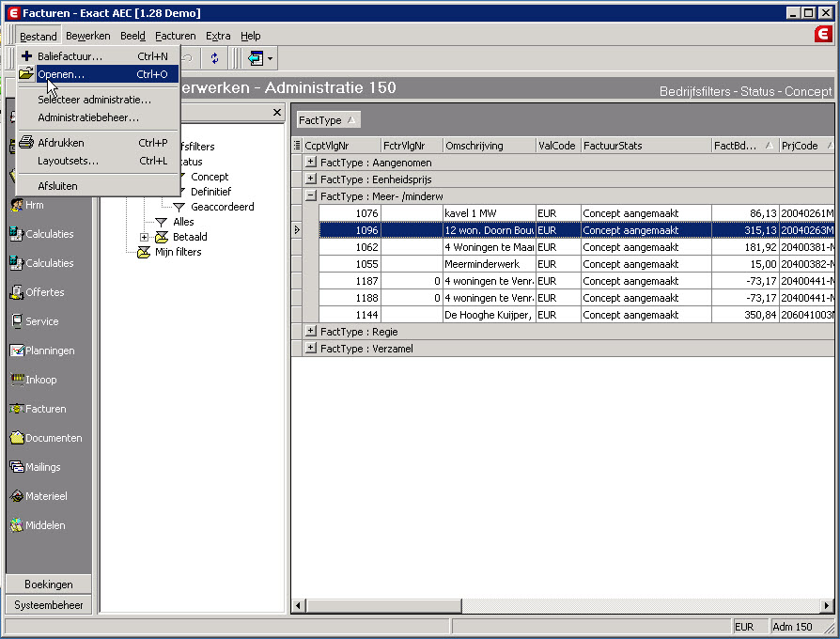840x639 pixels.
Task: Sort by the FactuurStats column header
Action: pyautogui.click(x=646, y=145)
